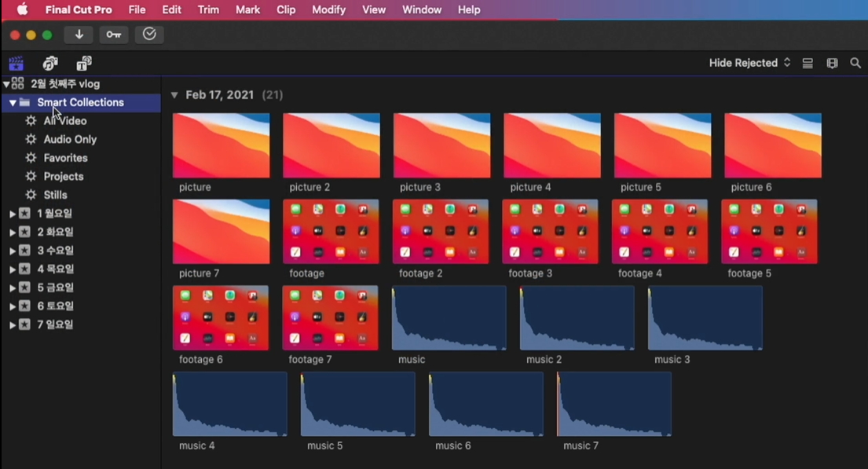Click the gear icon beside Favorites
The image size is (868, 469).
tap(31, 158)
